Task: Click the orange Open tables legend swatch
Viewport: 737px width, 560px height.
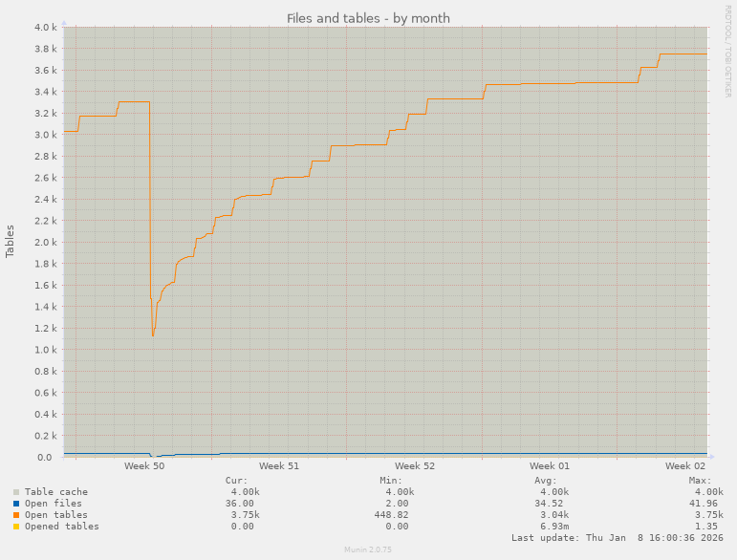Action: click(16, 515)
